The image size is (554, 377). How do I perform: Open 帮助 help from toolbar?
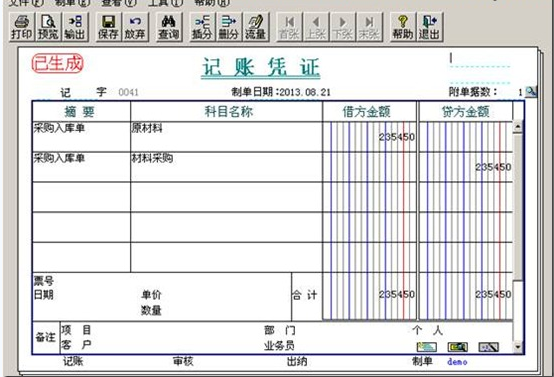click(403, 27)
